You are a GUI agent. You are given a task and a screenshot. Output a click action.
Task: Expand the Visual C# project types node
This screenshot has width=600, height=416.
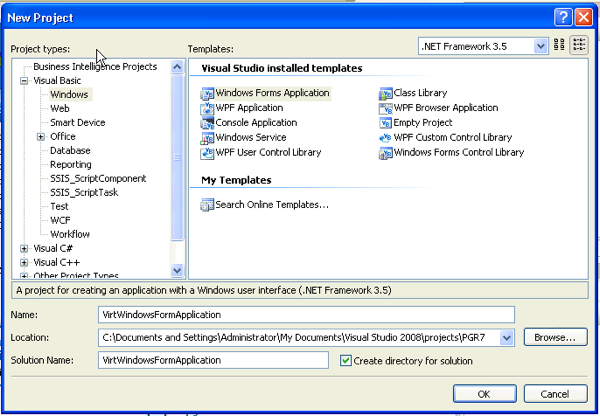point(24,248)
